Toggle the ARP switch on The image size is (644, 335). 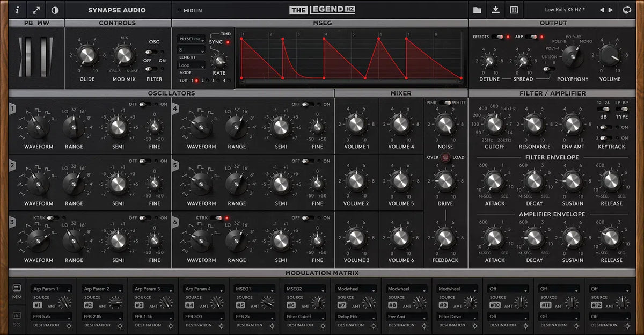[530, 37]
